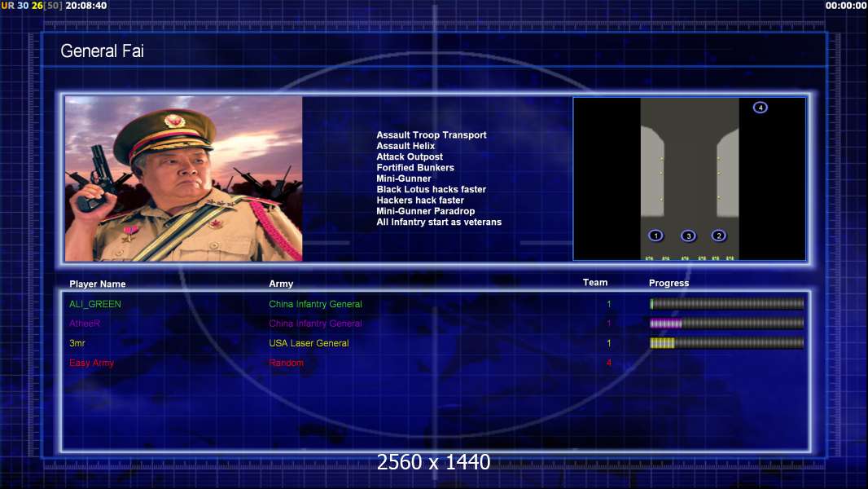The width and height of the screenshot is (868, 489).
Task: Select player name 3mr
Action: pos(77,343)
